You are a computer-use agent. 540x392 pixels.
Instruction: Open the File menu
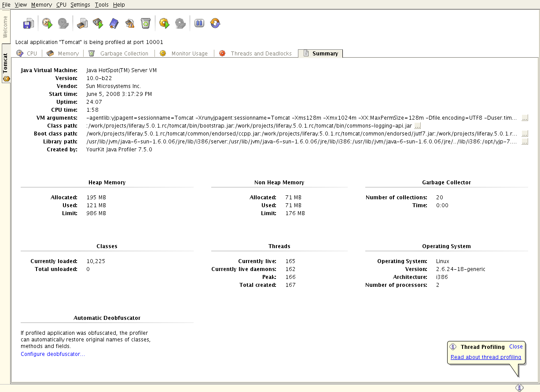click(x=6, y=4)
